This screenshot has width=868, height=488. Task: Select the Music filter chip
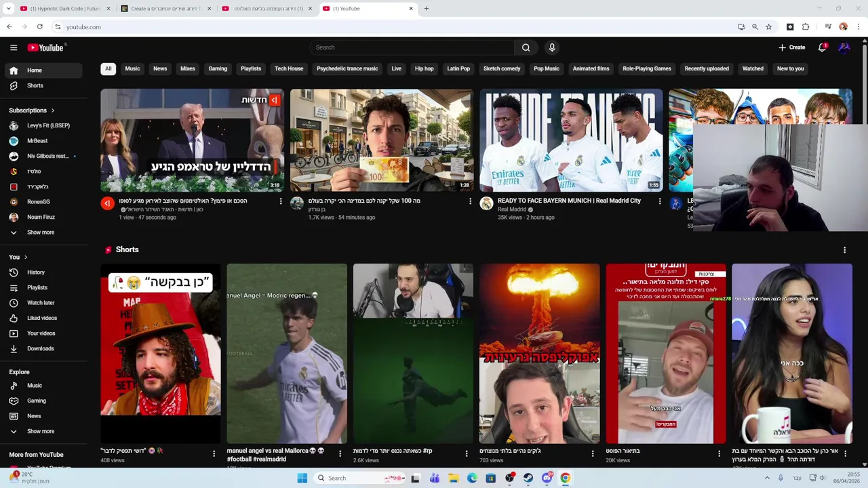(132, 68)
